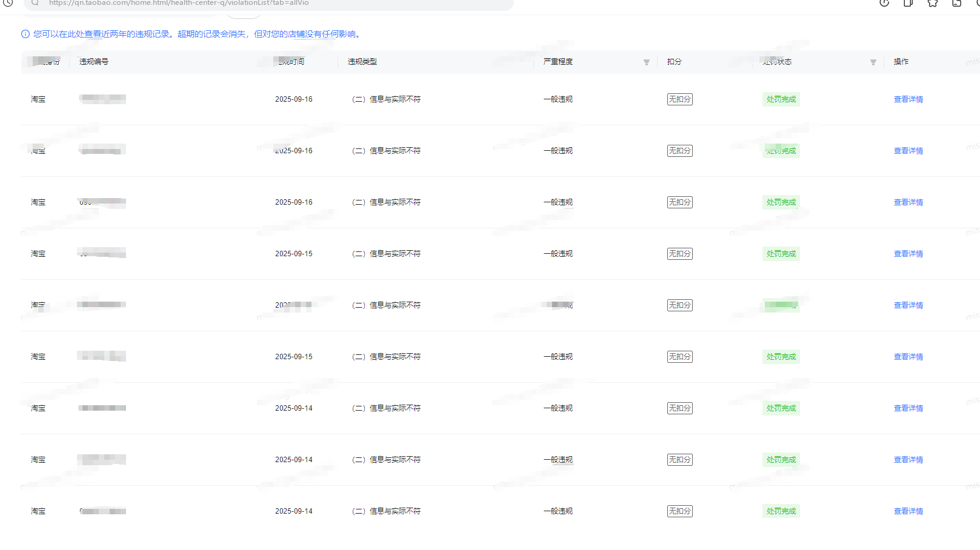Open 查看详情 in the second 2025-09-16 row
Viewport: 980px width, 550px height.
click(908, 151)
